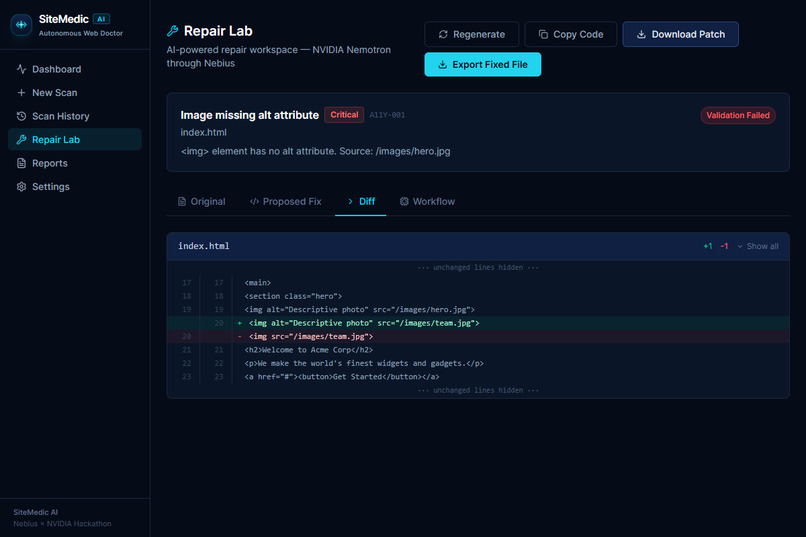Click the refresh icon in Regenerate button

coord(443,34)
